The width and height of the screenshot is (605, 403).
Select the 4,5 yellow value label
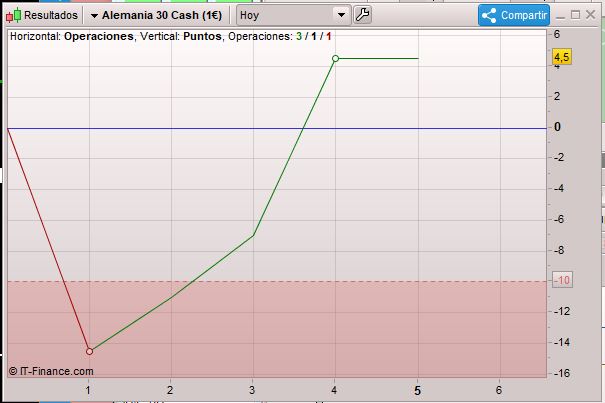point(561,57)
